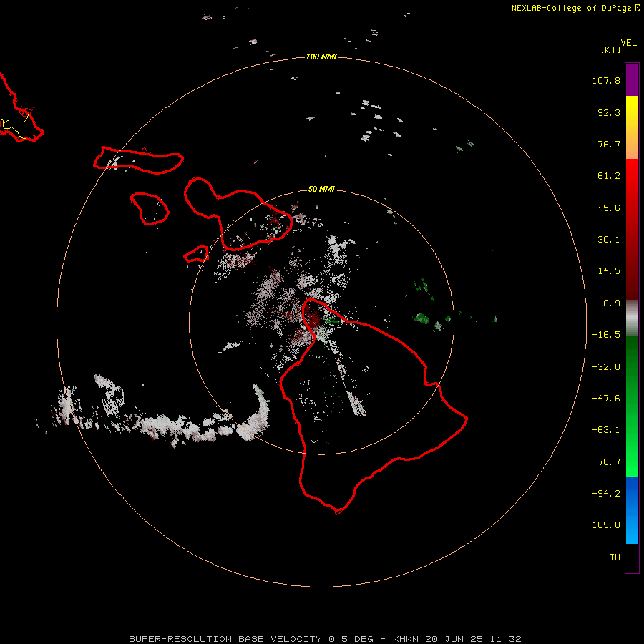Click the 107.8 velocity scale value
Viewport: 644px width, 644px height.
(606, 80)
